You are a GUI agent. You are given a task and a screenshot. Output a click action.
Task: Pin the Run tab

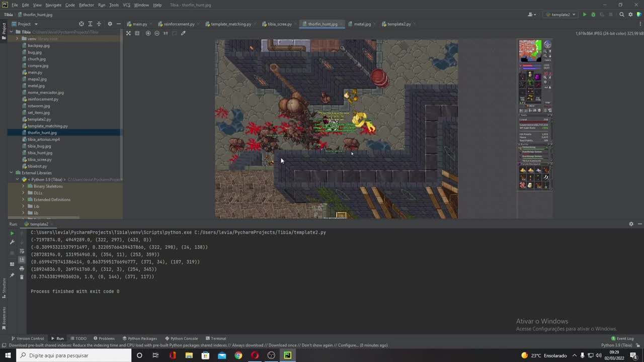pos(12,276)
